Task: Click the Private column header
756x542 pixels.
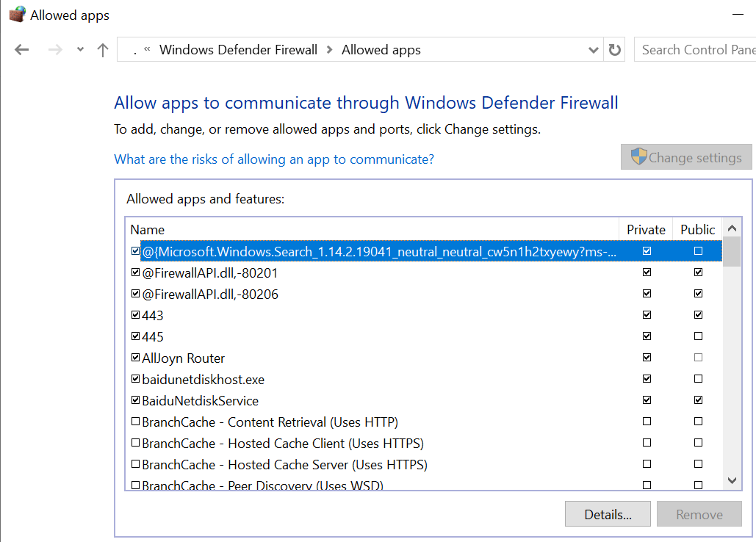Action: tap(646, 229)
